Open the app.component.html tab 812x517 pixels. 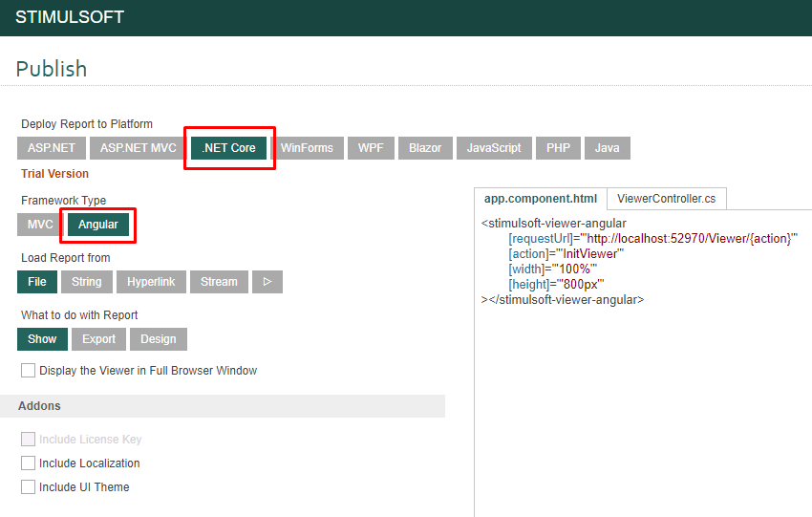[541, 199]
